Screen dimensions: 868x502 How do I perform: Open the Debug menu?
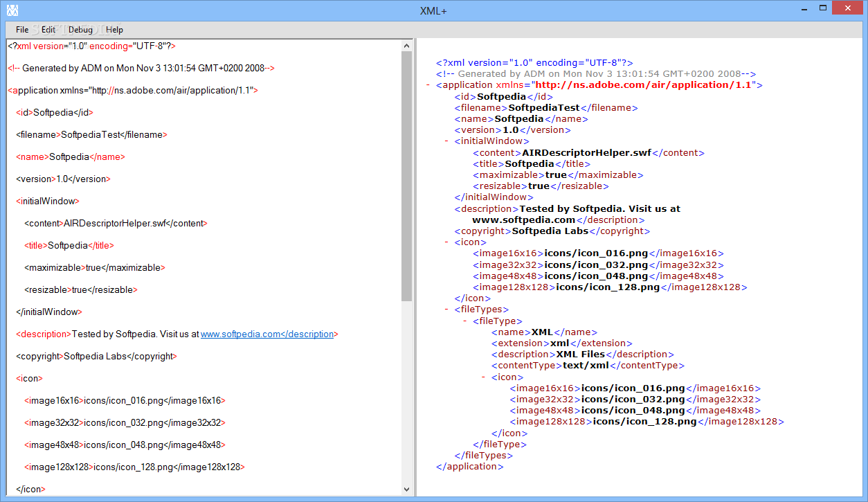(80, 30)
